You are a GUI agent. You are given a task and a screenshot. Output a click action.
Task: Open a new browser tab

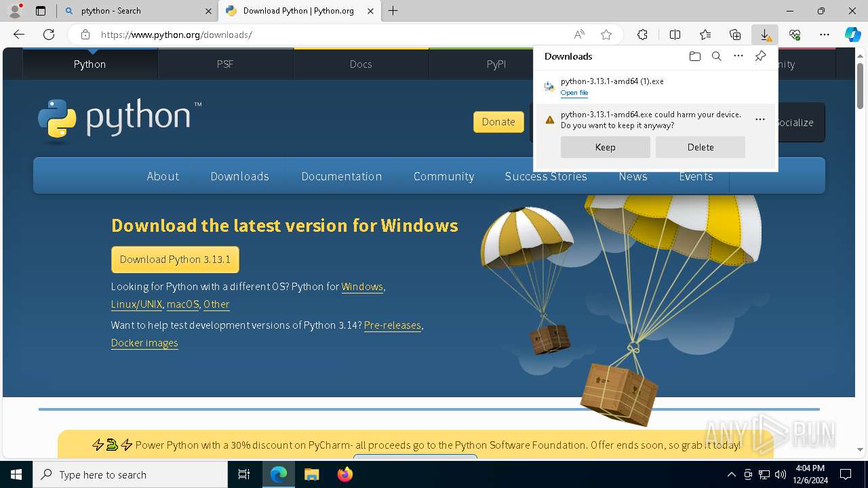click(x=393, y=11)
